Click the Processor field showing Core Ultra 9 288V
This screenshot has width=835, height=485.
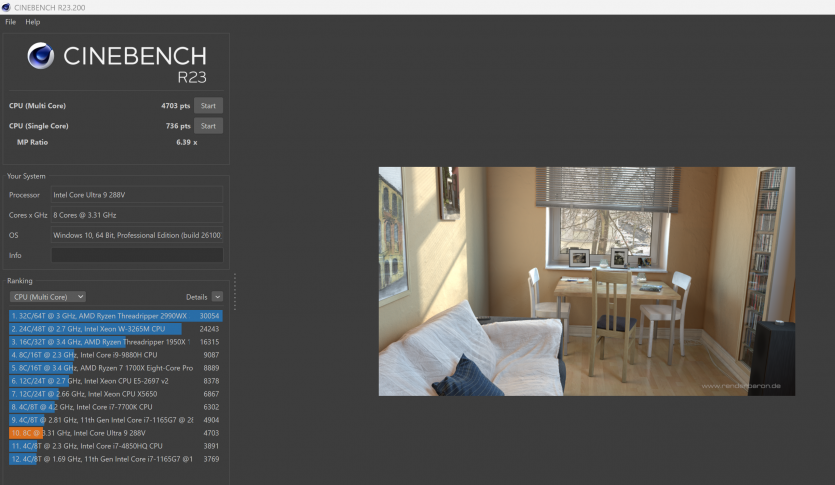[136, 195]
